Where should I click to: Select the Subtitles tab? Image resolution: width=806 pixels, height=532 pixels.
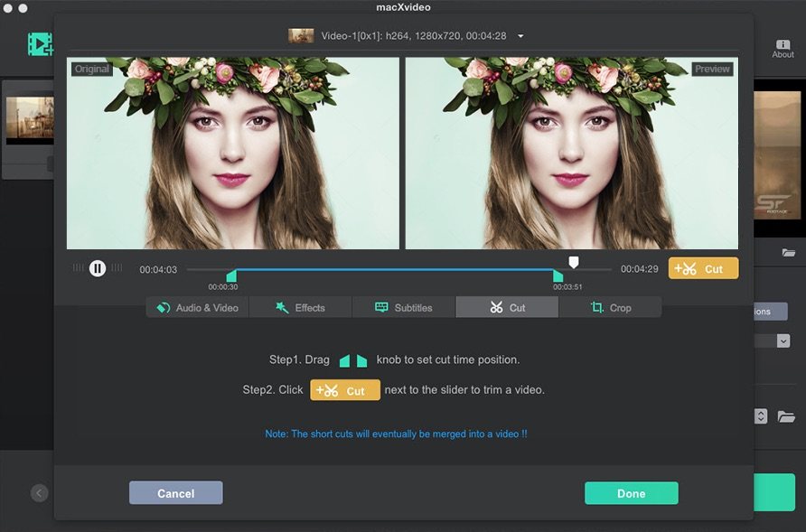coord(403,308)
